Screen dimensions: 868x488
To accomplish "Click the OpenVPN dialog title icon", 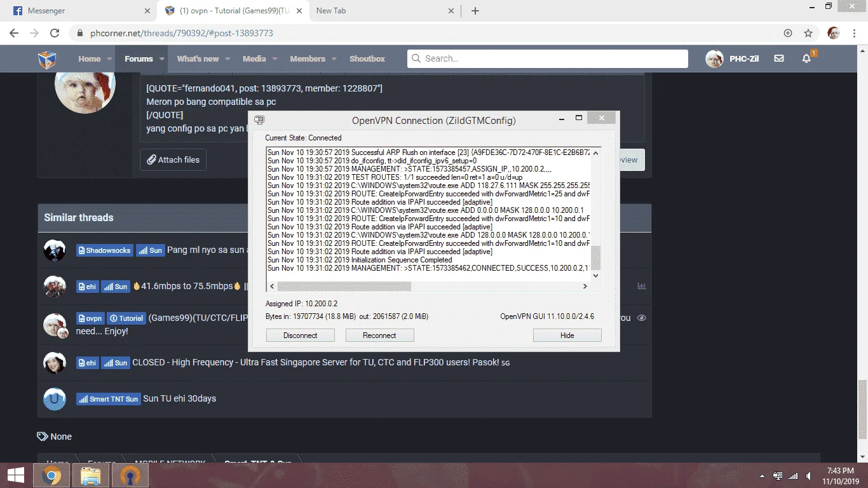I will coord(259,120).
